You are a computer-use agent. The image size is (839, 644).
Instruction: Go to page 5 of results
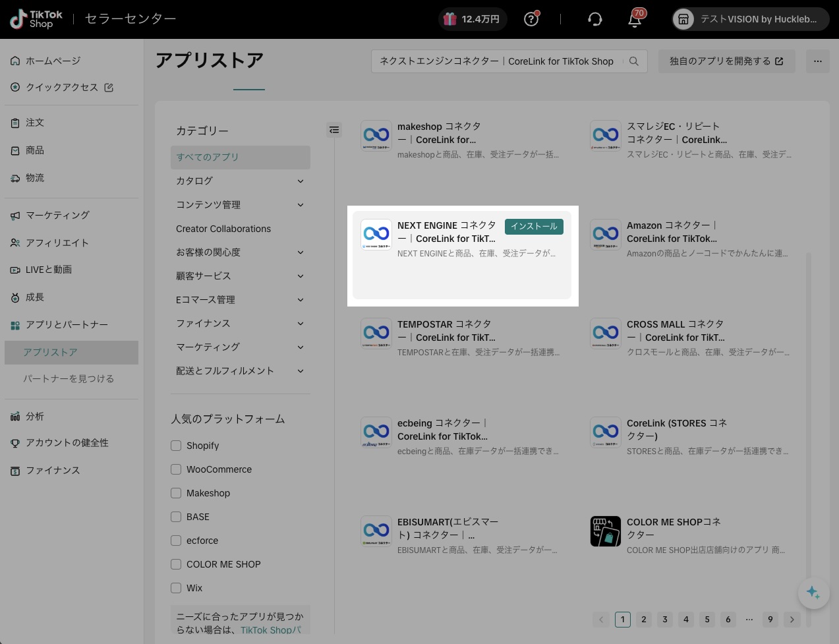point(707,620)
